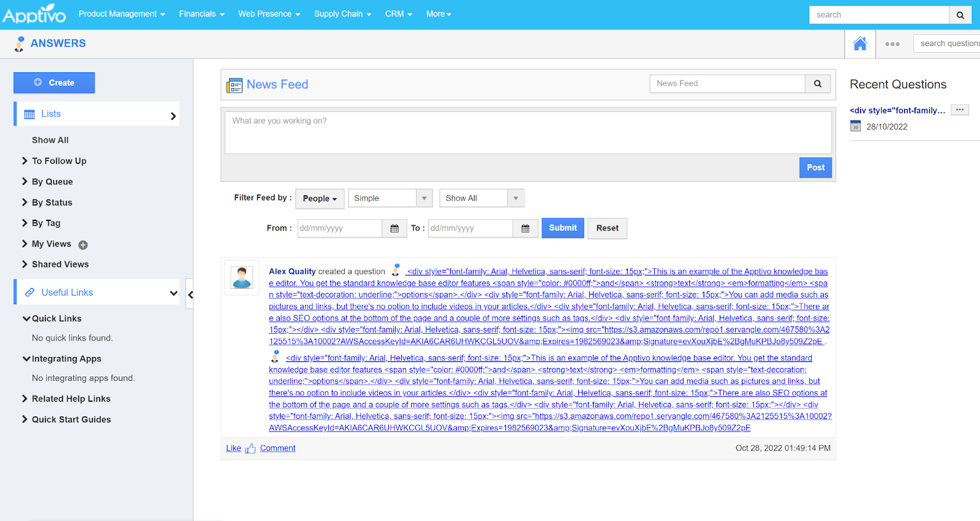Open the Show All dropdown filter
The image size is (980, 521).
point(481,198)
